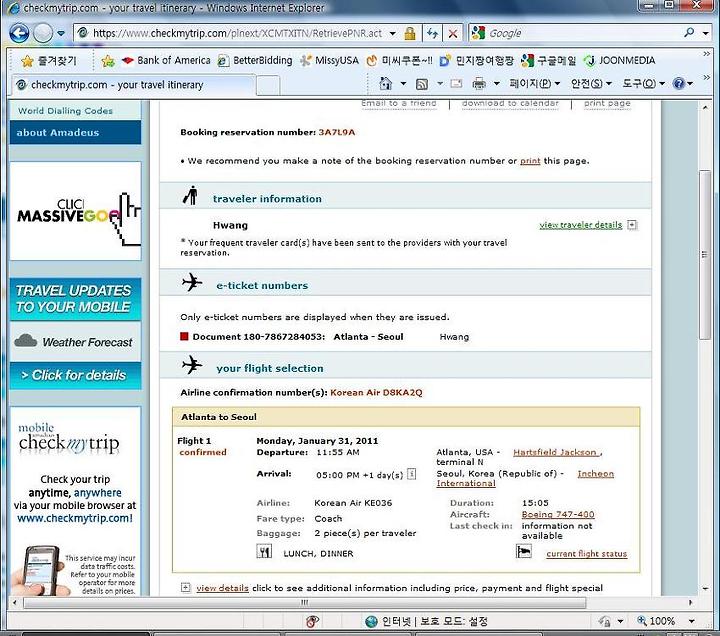This screenshot has width=720, height=636.
Task: Click the Travel Updates To Your Mobile banner
Action: 75,299
